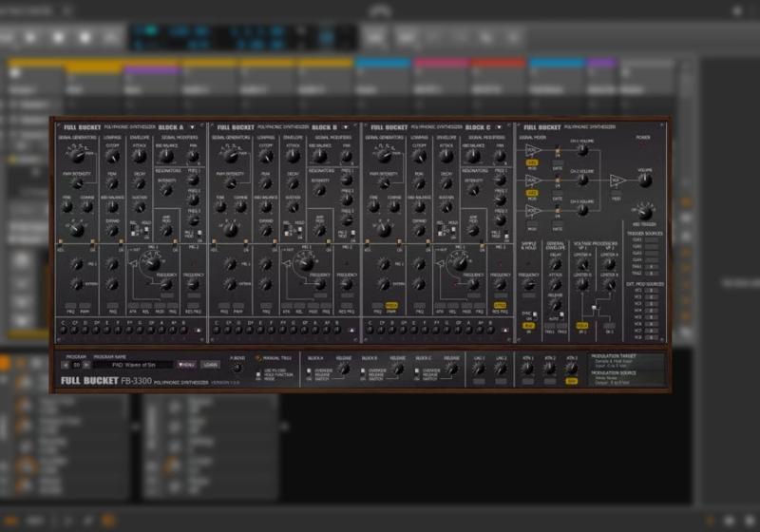Click the Menu button
The width and height of the screenshot is (760, 532).
(x=186, y=364)
